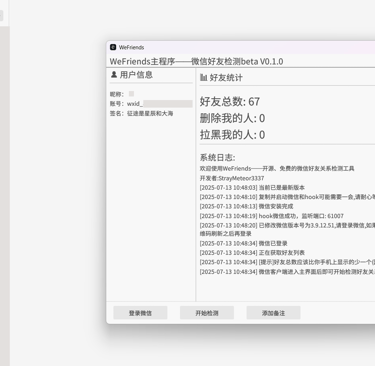Image resolution: width=375 pixels, height=366 pixels.
Task: Select the 好友总数: 67 statistic
Action: coord(230,102)
